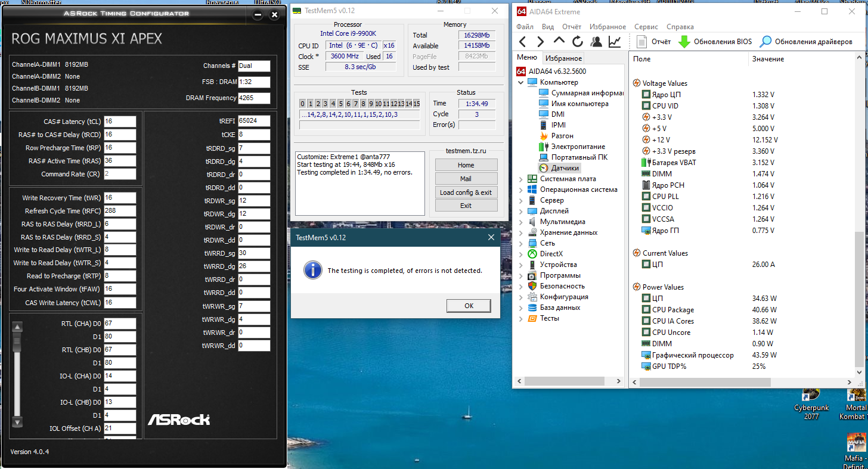Expand the Мультимедиа tree node
This screenshot has width=868, height=469.
coord(521,222)
